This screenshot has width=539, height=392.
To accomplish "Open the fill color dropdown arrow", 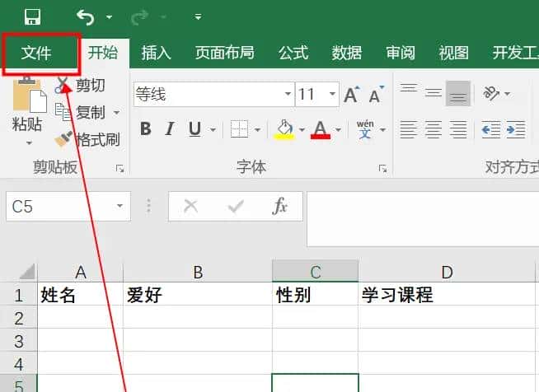I will [302, 129].
